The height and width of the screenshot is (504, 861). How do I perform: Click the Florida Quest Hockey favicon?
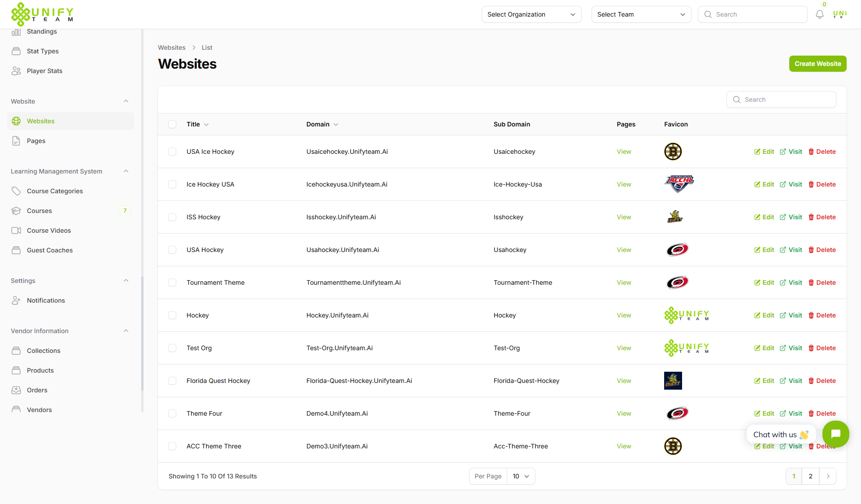(673, 380)
